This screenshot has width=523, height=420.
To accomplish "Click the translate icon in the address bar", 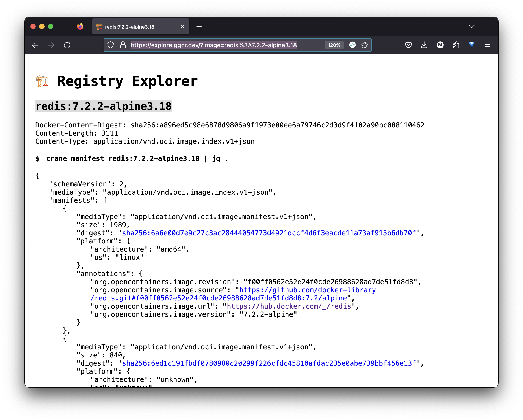I will tap(352, 45).
